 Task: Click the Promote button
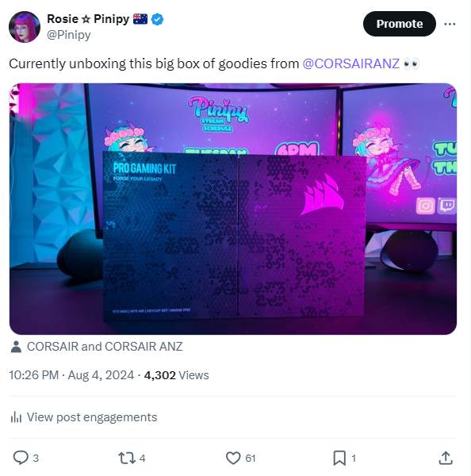(x=400, y=24)
